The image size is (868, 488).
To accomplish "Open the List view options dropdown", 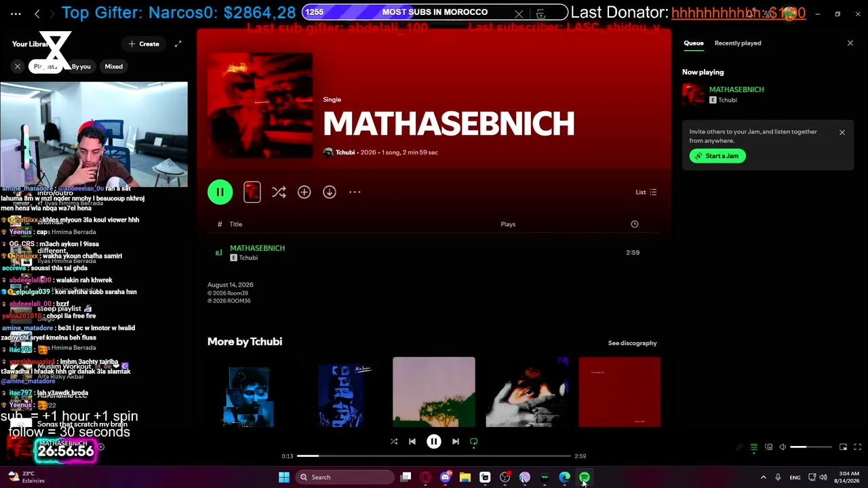I will (646, 192).
